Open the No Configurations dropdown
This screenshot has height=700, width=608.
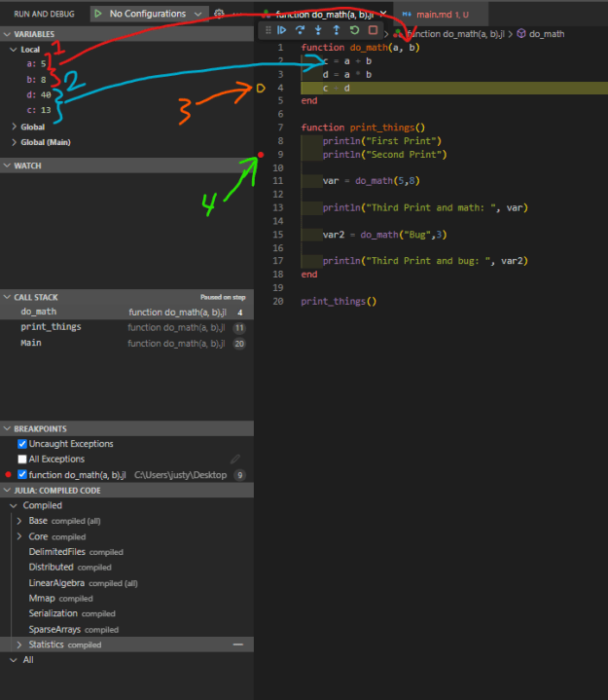click(x=150, y=14)
